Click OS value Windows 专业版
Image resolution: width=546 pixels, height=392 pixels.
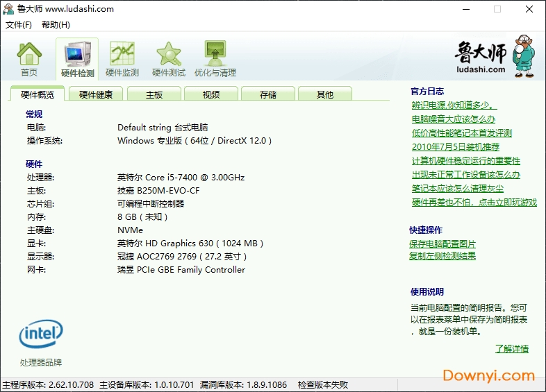[x=195, y=141]
